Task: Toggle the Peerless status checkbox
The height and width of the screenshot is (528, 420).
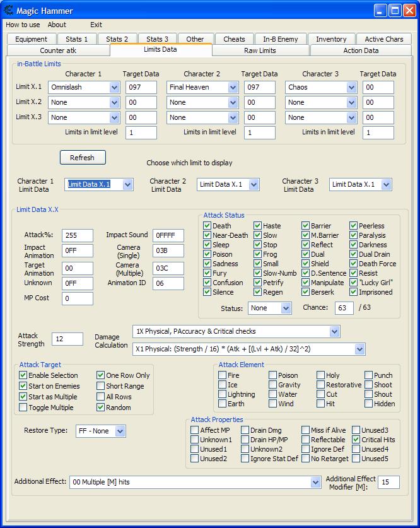Action: point(353,225)
